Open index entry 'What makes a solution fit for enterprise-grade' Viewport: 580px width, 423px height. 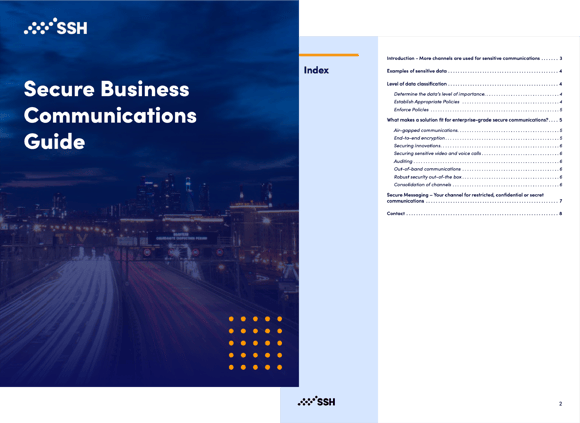[x=475, y=120]
